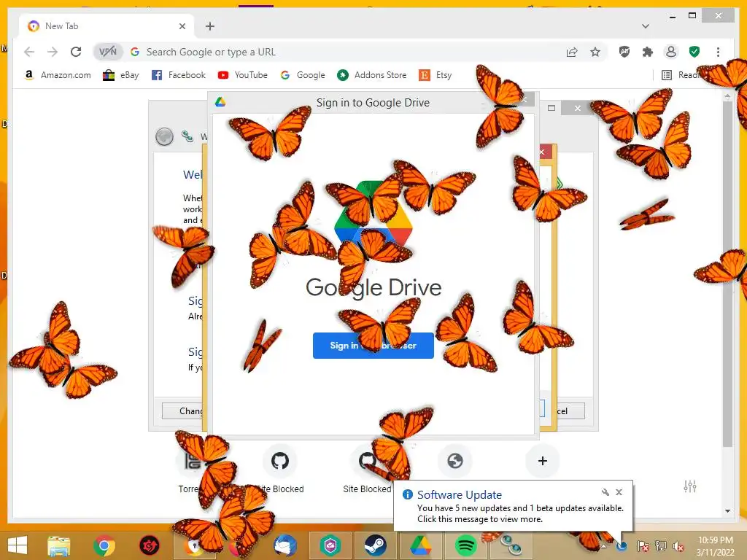This screenshot has width=747, height=560.
Task: Open the customize page sliders icon
Action: tap(690, 486)
